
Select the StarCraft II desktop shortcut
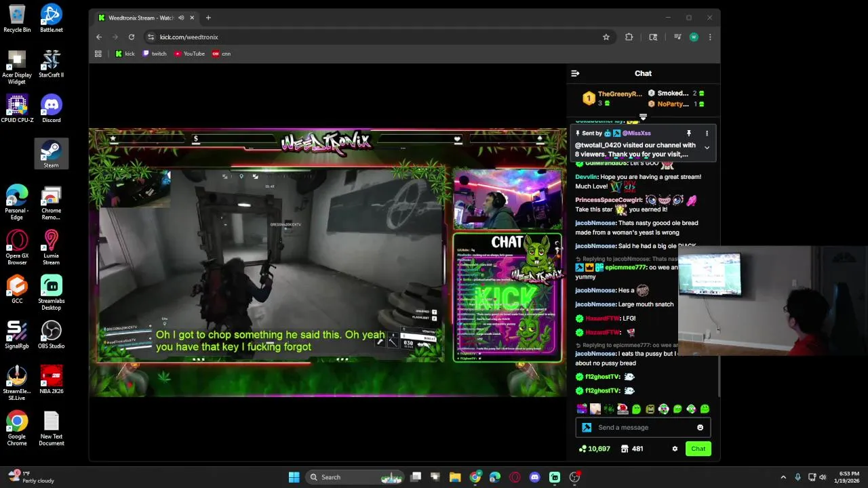(x=52, y=64)
